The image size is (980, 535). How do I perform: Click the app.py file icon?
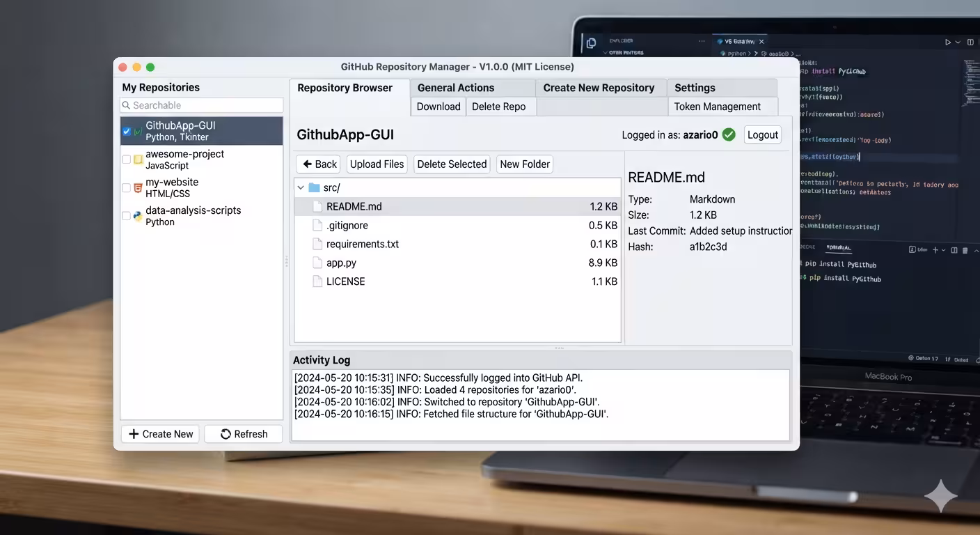point(317,263)
